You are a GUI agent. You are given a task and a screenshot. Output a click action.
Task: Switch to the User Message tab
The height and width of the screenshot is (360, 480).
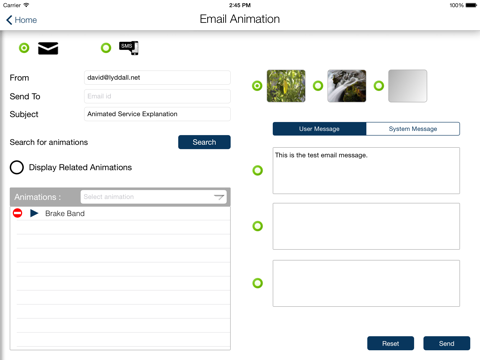pos(319,129)
